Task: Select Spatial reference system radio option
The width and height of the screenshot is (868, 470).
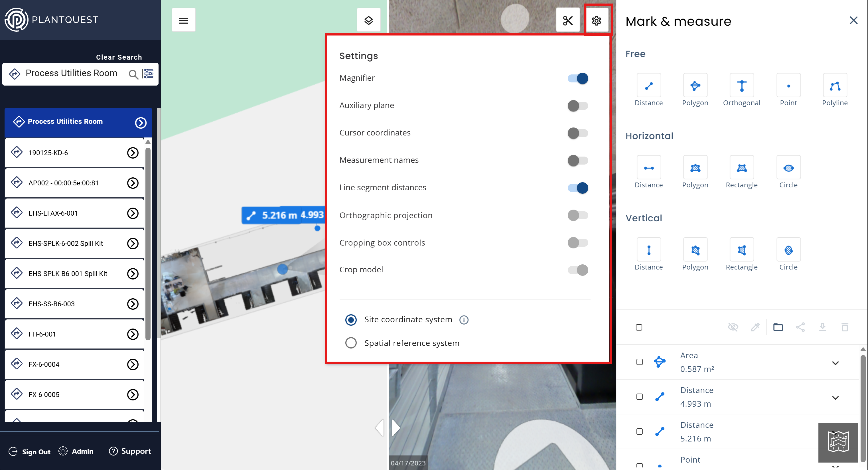Action: pos(351,343)
